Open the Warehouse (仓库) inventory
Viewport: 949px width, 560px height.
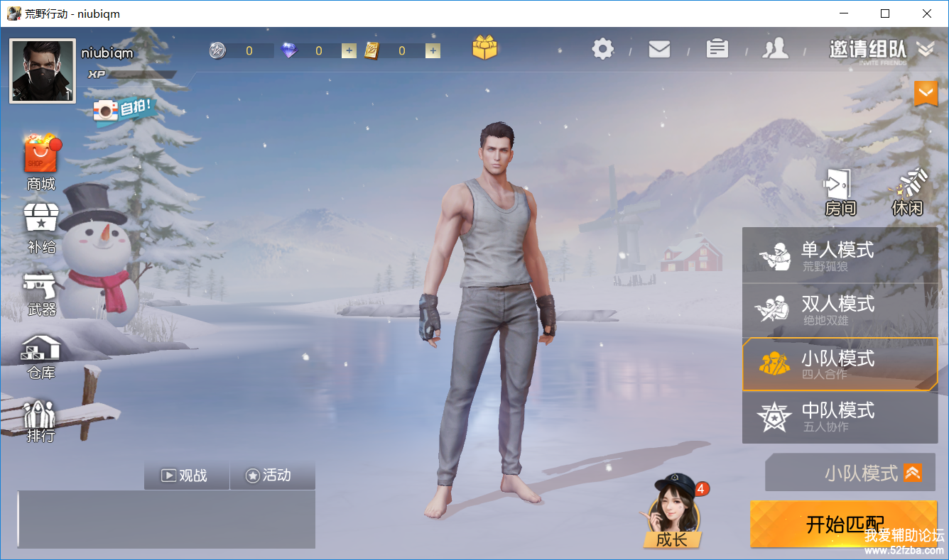(41, 357)
